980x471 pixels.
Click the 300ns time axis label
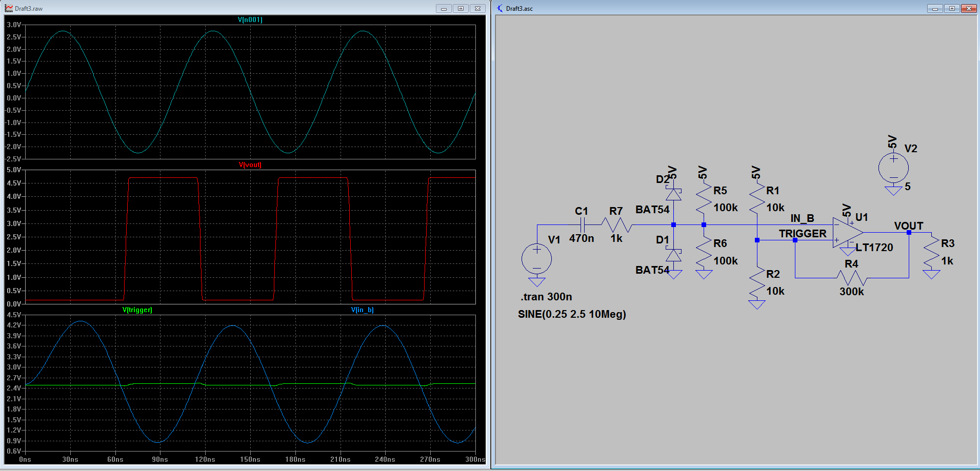(x=475, y=459)
